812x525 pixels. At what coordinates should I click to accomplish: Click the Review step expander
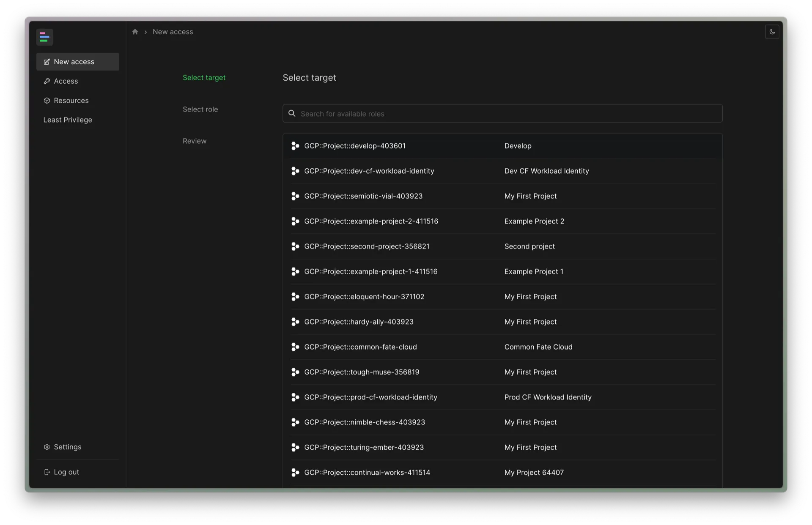pos(195,140)
